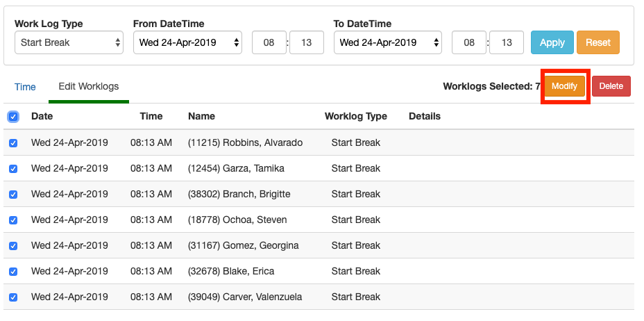Screen dimensions: 644x321
Task: Toggle the select-all checkbox in header
Action: (x=13, y=117)
